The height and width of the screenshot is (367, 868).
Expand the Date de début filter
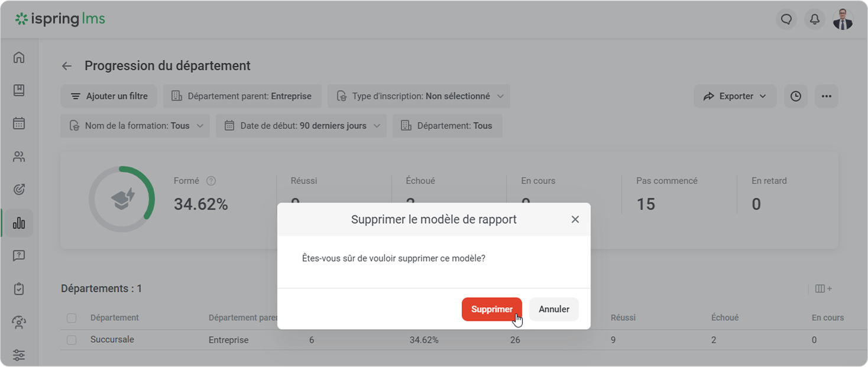click(x=301, y=126)
